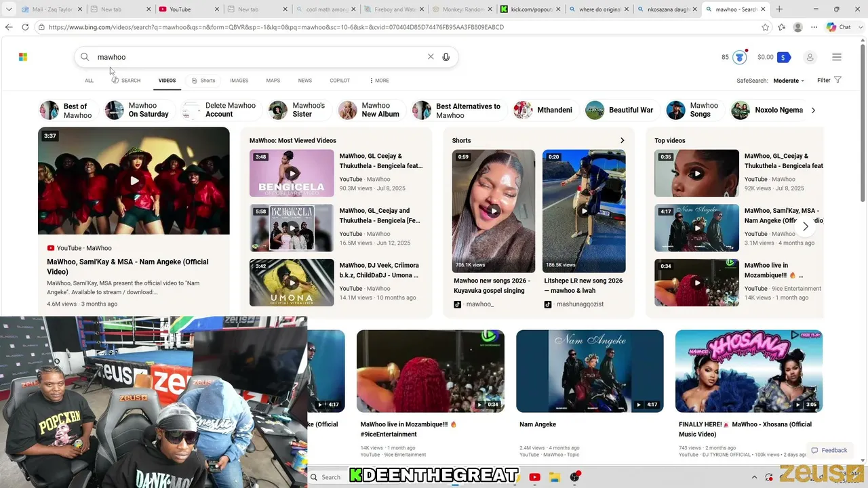This screenshot has height=488, width=868.
Task: Open browser favorites list icon
Action: tap(782, 27)
